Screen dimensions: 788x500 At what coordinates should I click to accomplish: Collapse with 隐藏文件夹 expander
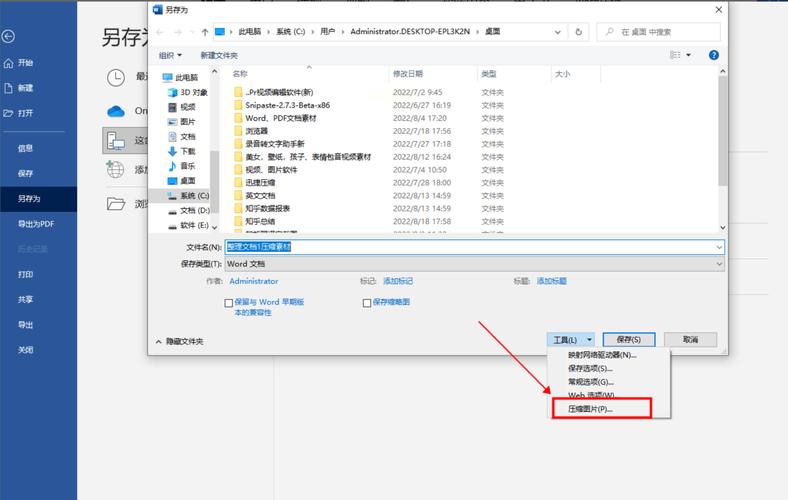179,341
